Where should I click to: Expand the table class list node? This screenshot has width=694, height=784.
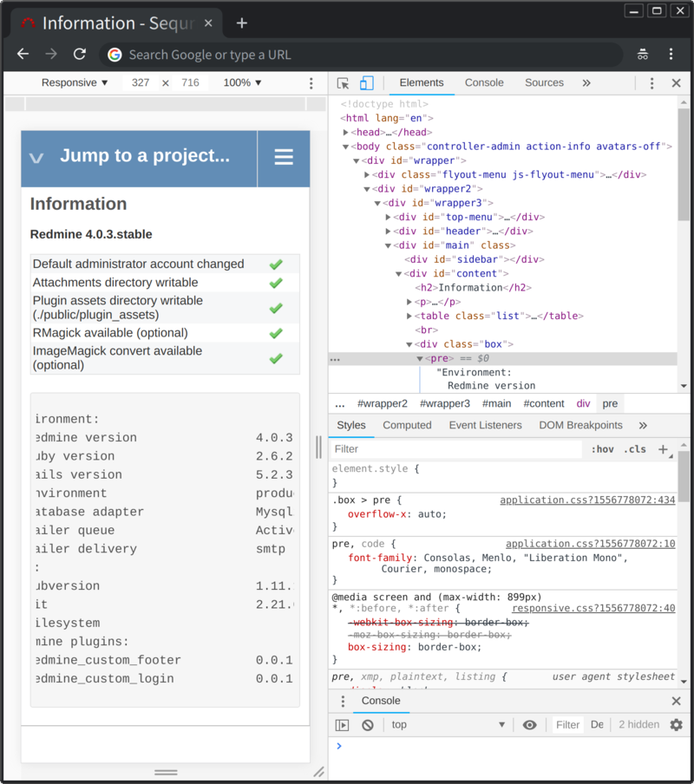coord(409,316)
